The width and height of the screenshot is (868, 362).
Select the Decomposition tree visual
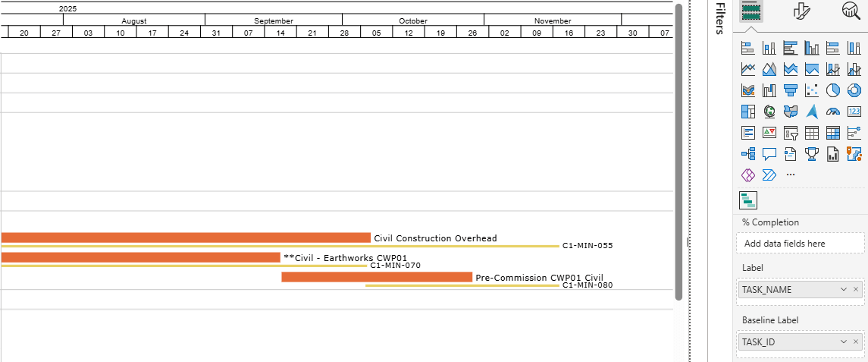747,154
